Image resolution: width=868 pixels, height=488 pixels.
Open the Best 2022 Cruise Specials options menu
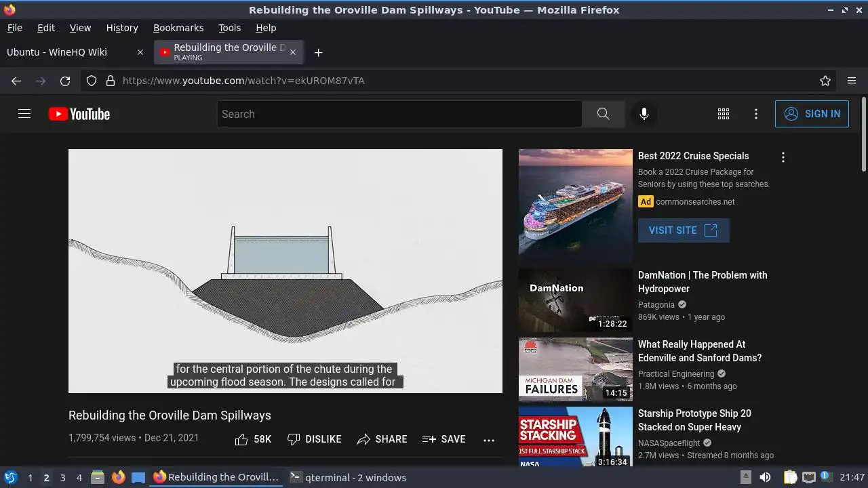point(783,157)
